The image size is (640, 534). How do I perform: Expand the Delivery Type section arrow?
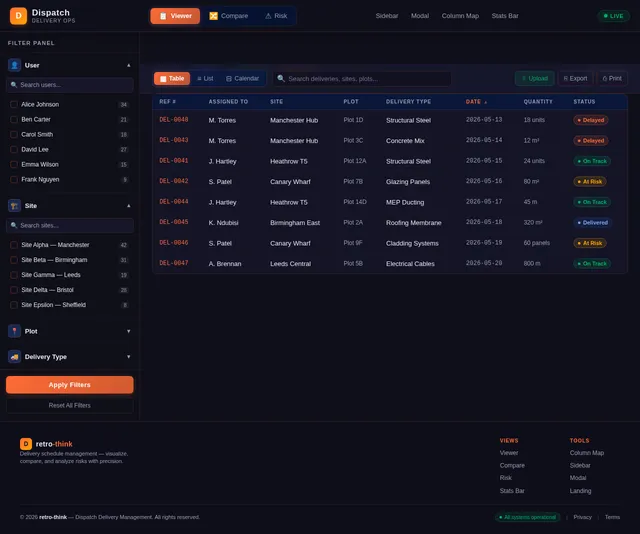pos(129,356)
